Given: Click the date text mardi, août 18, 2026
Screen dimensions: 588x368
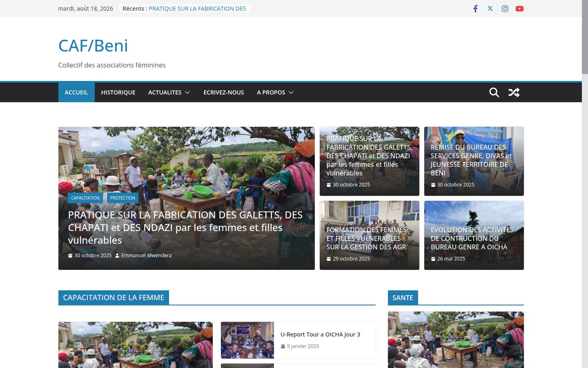Looking at the screenshot, I should point(86,9).
